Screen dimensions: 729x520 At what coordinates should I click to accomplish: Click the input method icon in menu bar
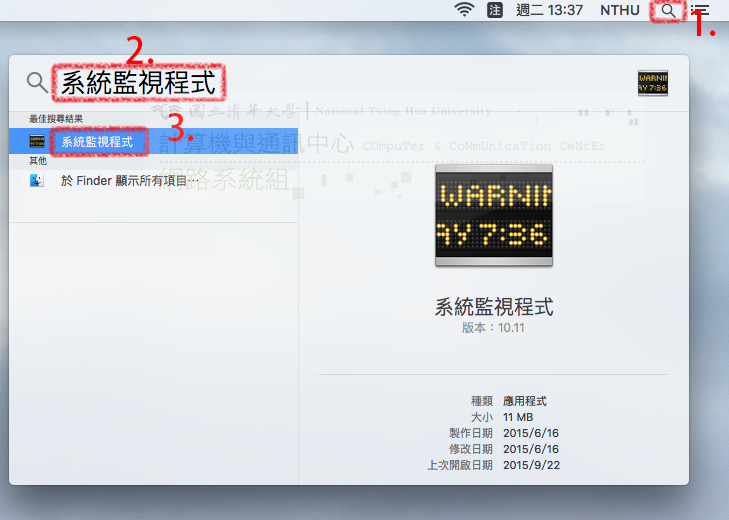(494, 10)
